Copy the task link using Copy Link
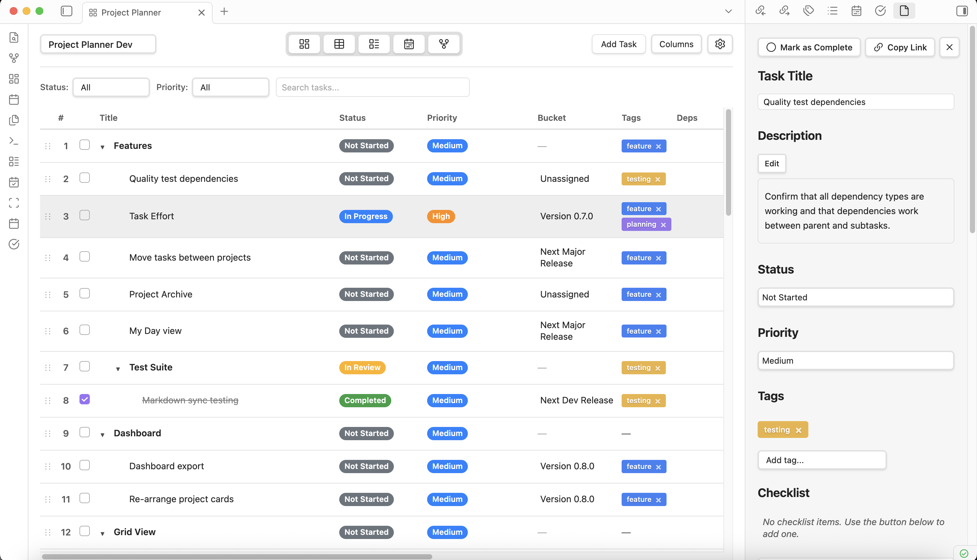977x560 pixels. tap(900, 47)
